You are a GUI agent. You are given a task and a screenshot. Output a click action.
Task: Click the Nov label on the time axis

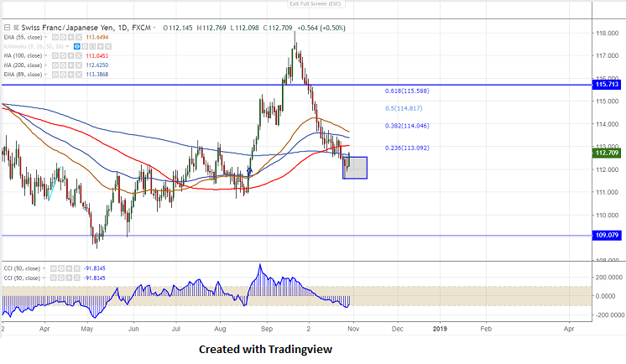(353, 329)
